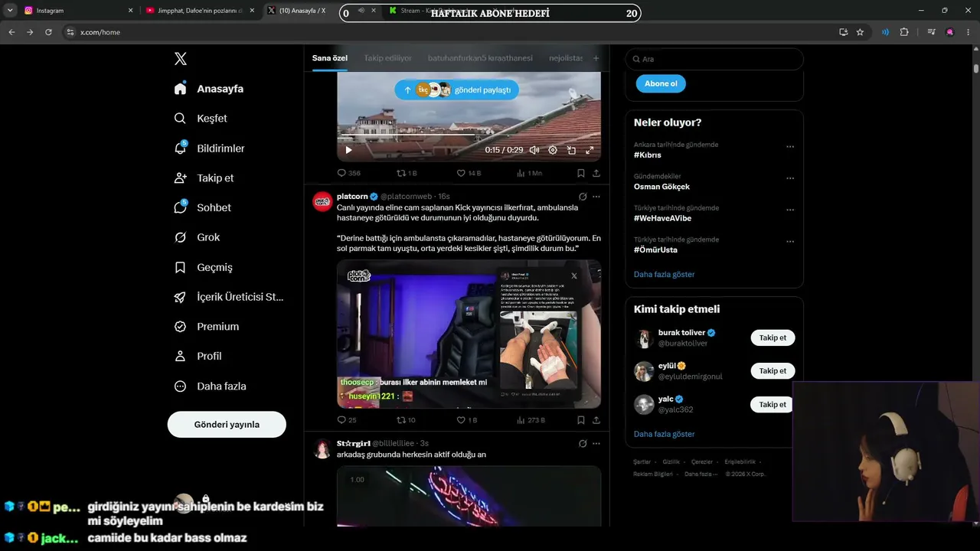Bookmark the platcorn post
Screen dimensions: 980x551
click(x=581, y=420)
